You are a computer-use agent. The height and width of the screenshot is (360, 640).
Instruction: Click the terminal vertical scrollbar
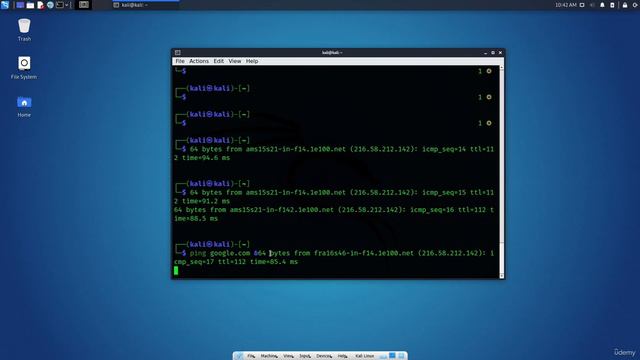tap(502, 172)
